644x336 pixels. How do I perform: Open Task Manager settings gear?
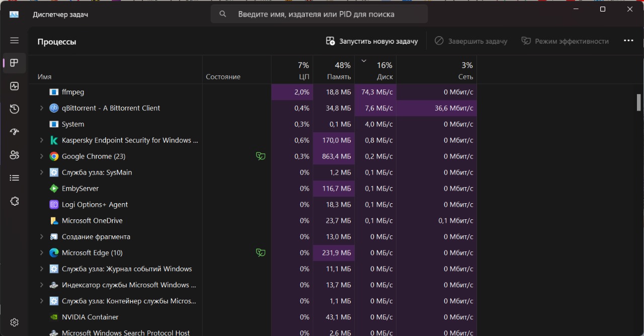(x=14, y=322)
